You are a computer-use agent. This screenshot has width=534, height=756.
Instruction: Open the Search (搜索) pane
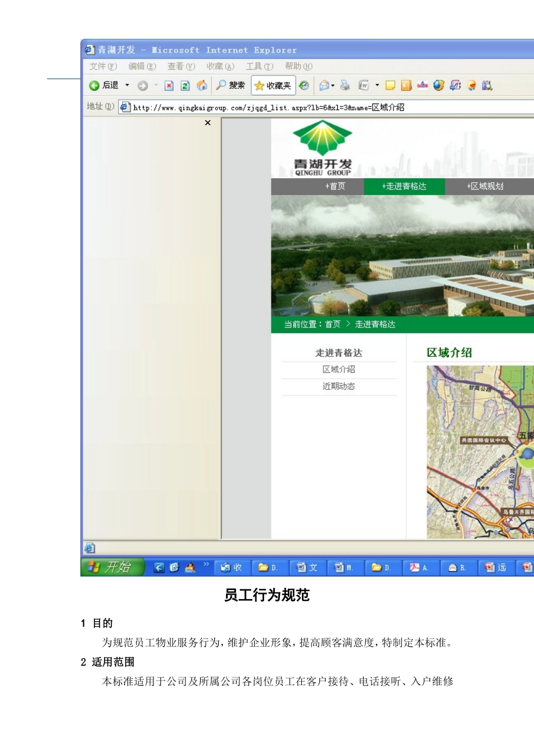(231, 85)
